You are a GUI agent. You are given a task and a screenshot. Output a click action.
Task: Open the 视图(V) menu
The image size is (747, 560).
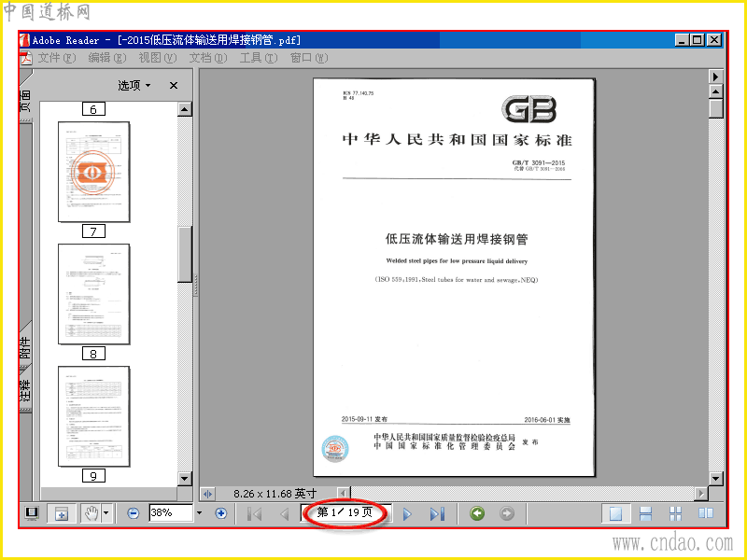tap(158, 58)
